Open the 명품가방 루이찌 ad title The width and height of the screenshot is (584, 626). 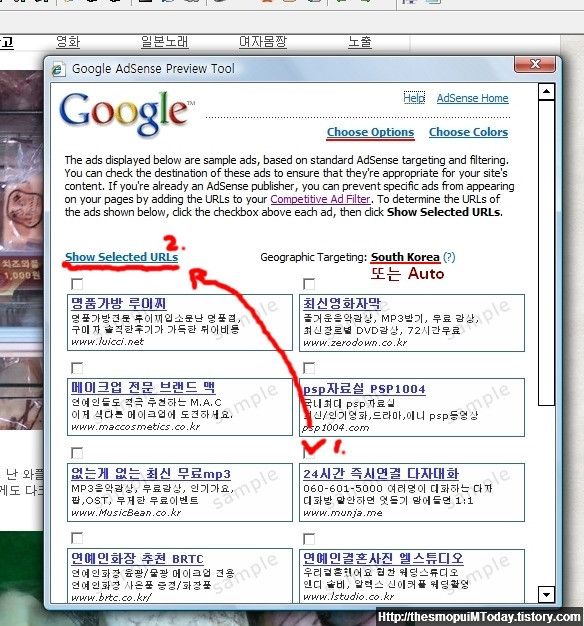pyautogui.click(x=118, y=303)
